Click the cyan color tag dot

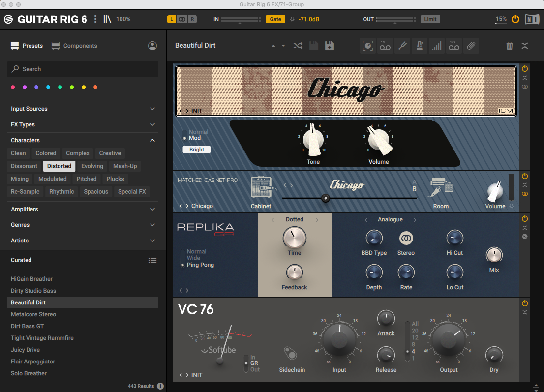[x=48, y=87]
